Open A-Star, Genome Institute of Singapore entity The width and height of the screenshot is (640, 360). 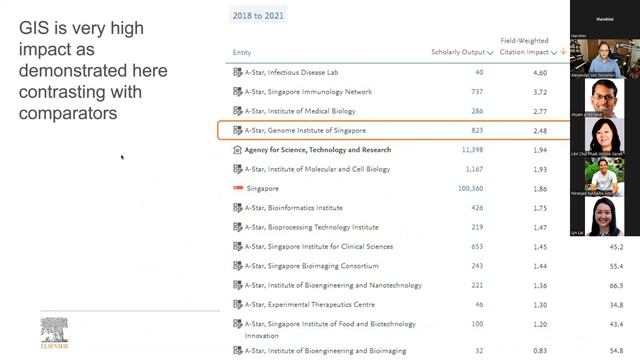[305, 131]
